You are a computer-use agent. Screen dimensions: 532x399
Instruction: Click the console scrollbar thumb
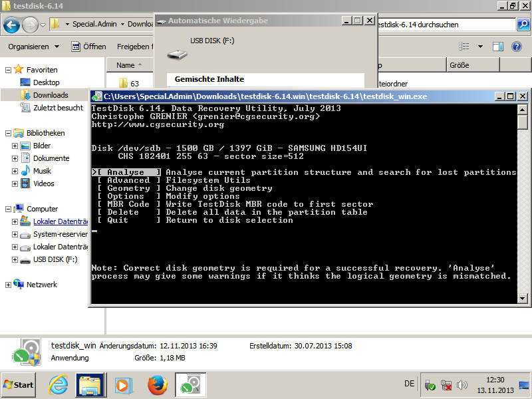(522, 122)
